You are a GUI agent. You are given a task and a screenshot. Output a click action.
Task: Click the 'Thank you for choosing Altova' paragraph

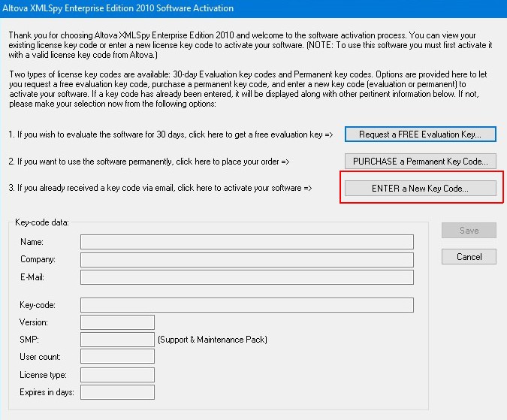point(250,45)
